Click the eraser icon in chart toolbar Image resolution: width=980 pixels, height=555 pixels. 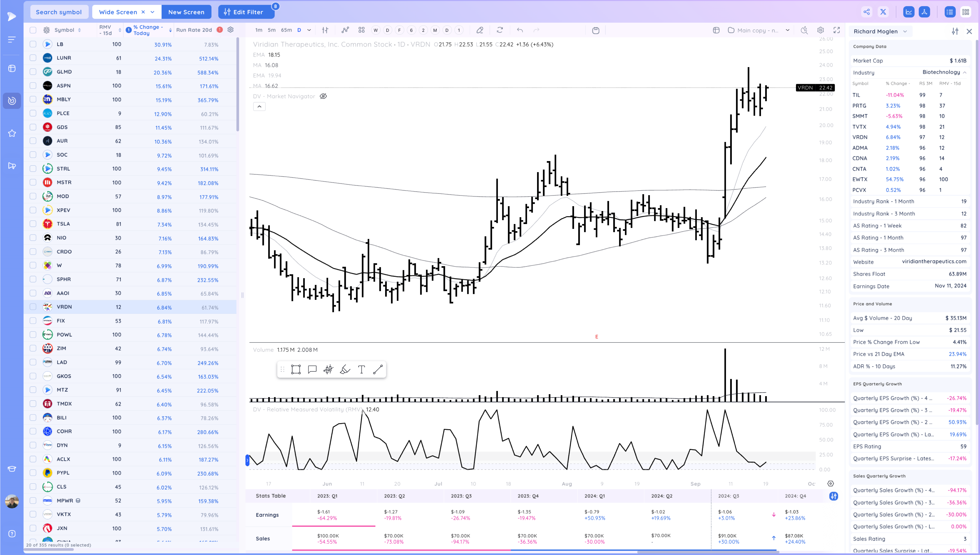[x=480, y=30]
